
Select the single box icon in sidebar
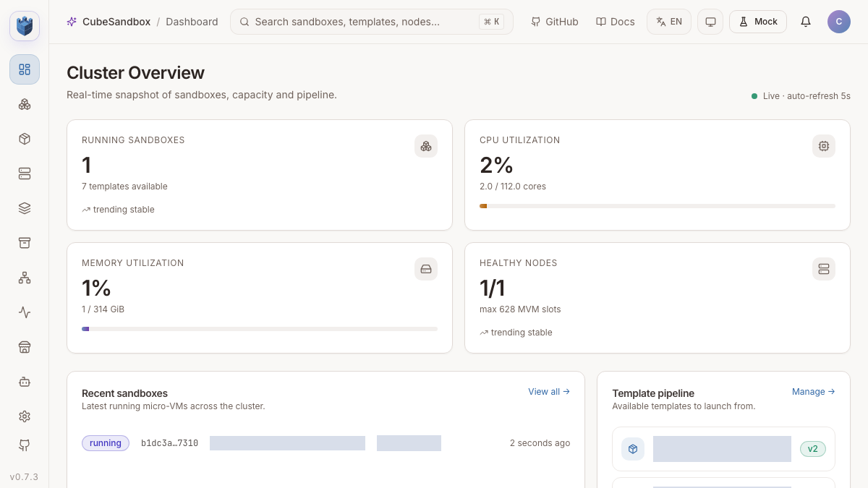(25, 139)
